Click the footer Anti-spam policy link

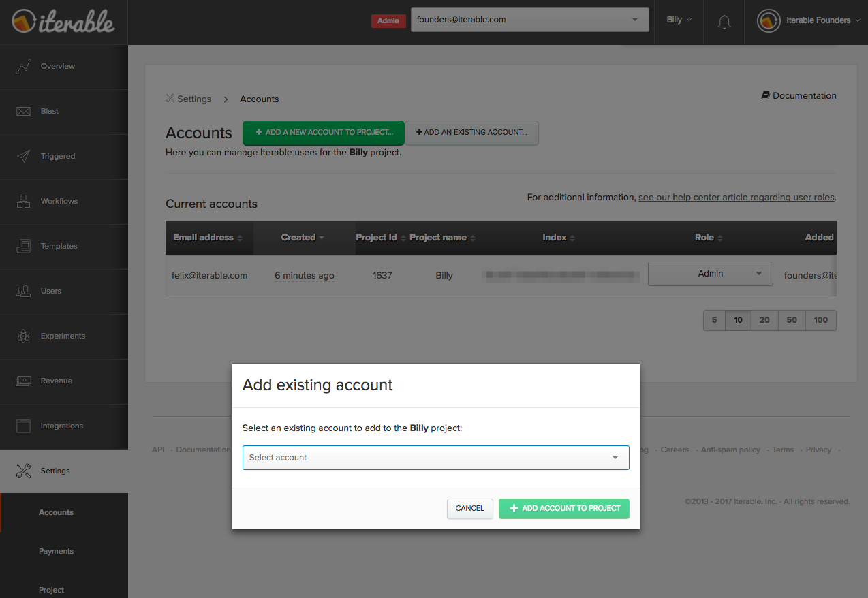click(x=730, y=450)
